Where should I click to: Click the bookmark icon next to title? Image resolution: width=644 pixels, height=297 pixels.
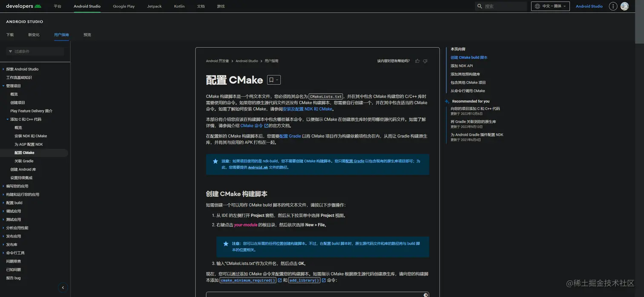click(271, 80)
